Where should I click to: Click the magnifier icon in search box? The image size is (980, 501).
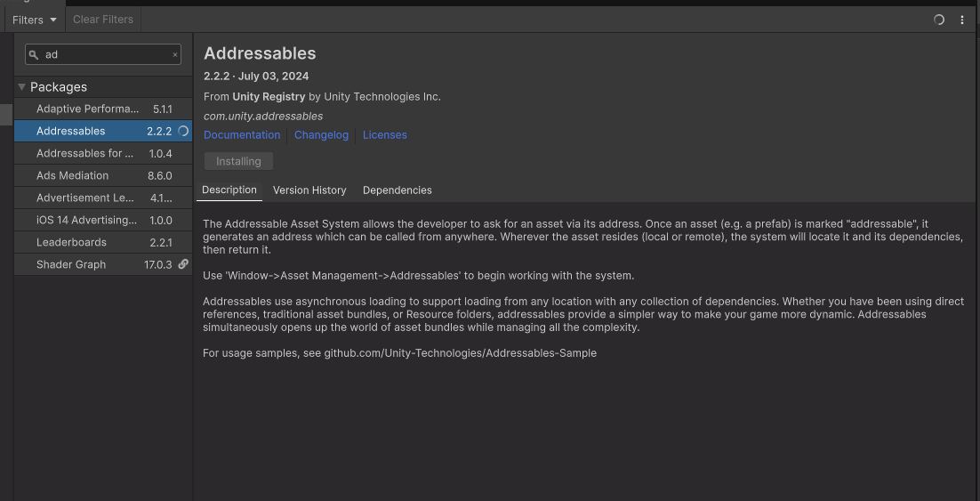[34, 54]
